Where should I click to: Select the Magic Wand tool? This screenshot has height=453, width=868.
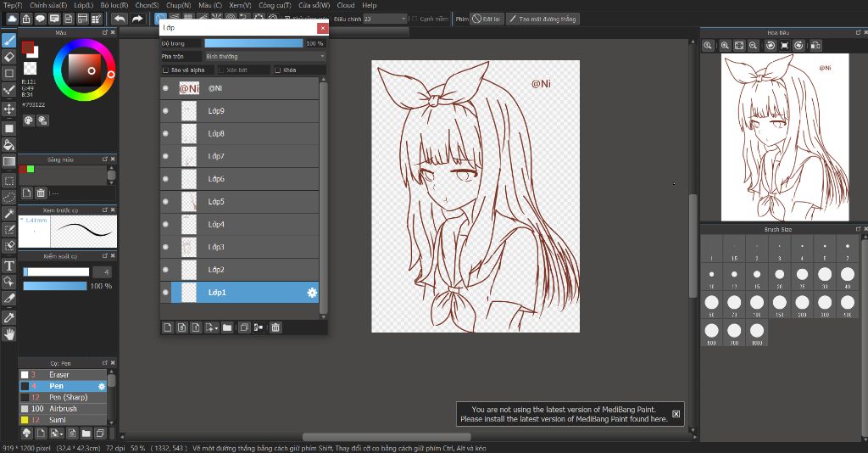pyautogui.click(x=8, y=214)
